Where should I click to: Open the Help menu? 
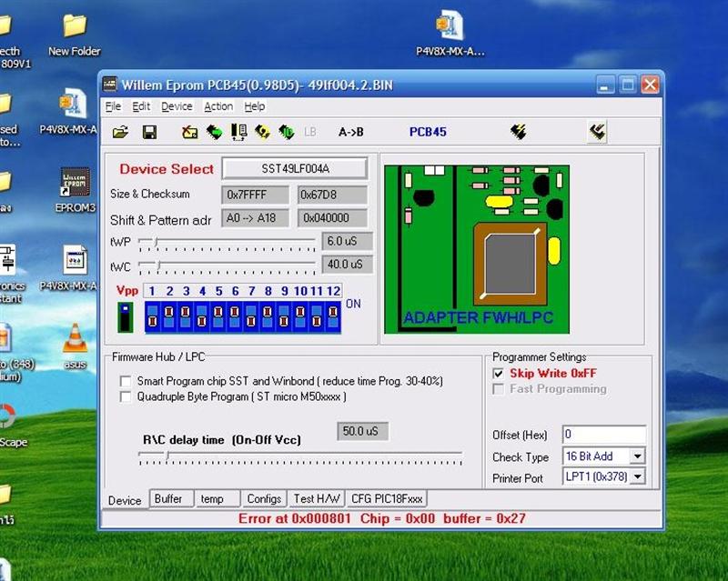point(255,106)
